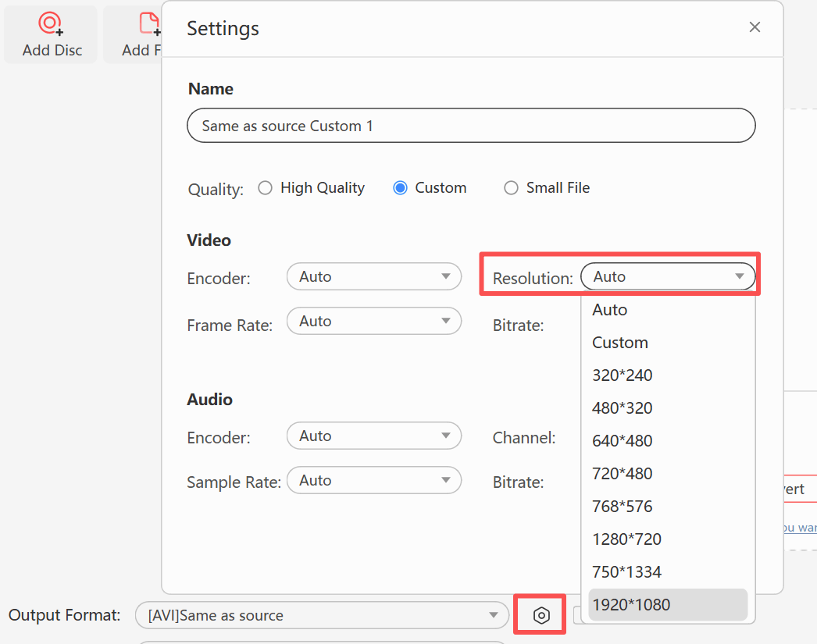Click the Video section heading
This screenshot has height=644, width=817.
[209, 240]
